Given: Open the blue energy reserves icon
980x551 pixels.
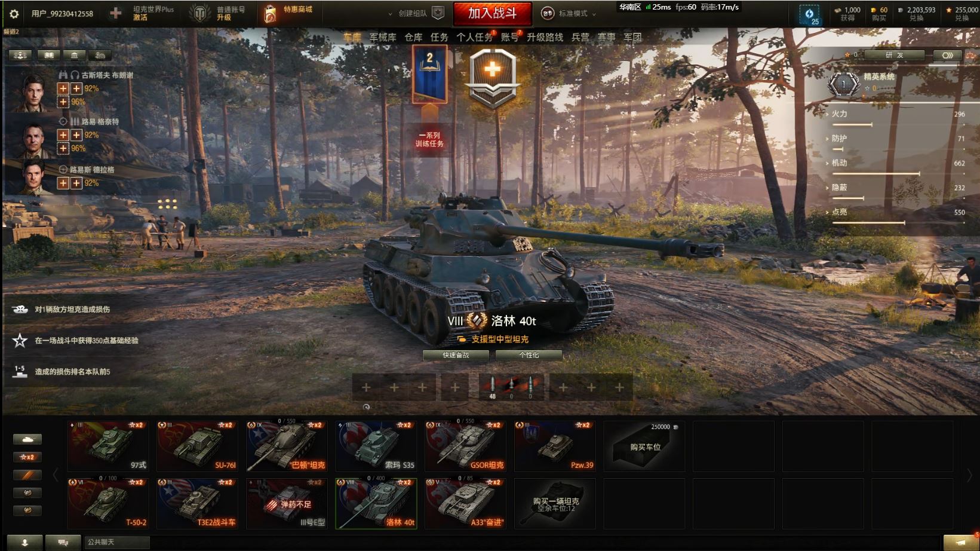Looking at the screenshot, I should pos(810,14).
